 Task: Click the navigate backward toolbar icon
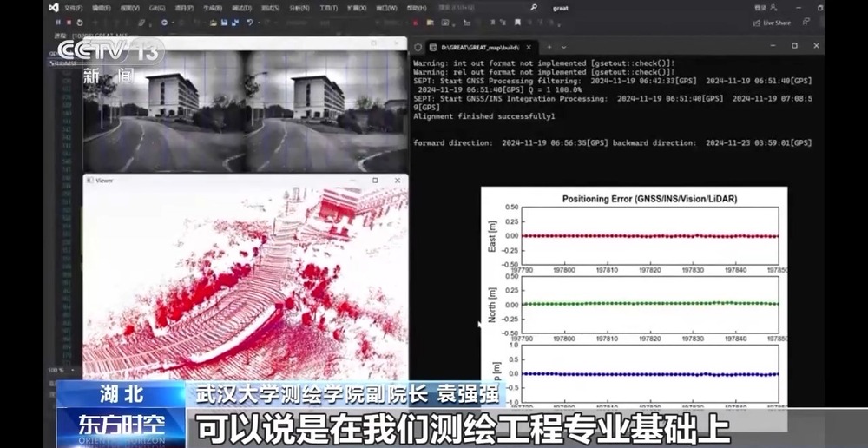click(164, 23)
